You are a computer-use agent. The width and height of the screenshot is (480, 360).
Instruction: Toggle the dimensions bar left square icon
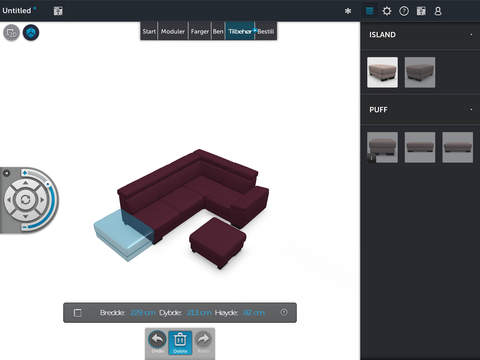point(77,313)
